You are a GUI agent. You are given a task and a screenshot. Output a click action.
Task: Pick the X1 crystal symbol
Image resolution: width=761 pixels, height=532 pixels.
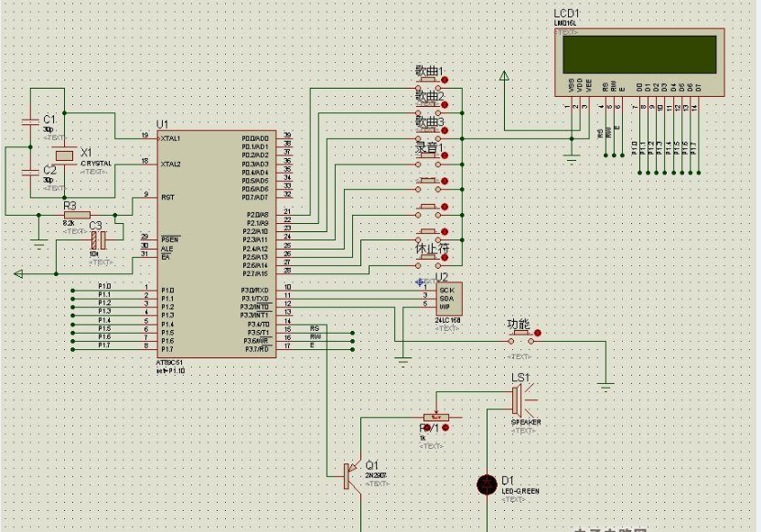click(64, 155)
